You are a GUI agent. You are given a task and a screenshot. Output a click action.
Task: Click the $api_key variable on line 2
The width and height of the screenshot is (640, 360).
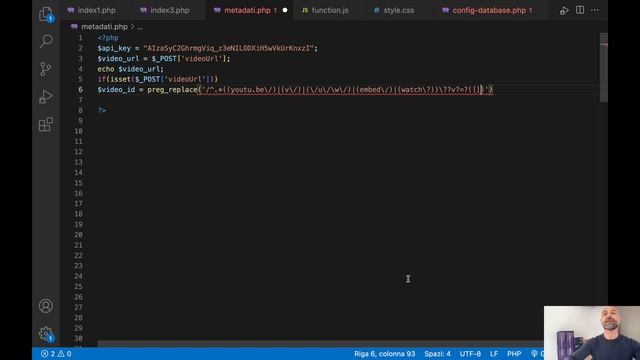(114, 48)
